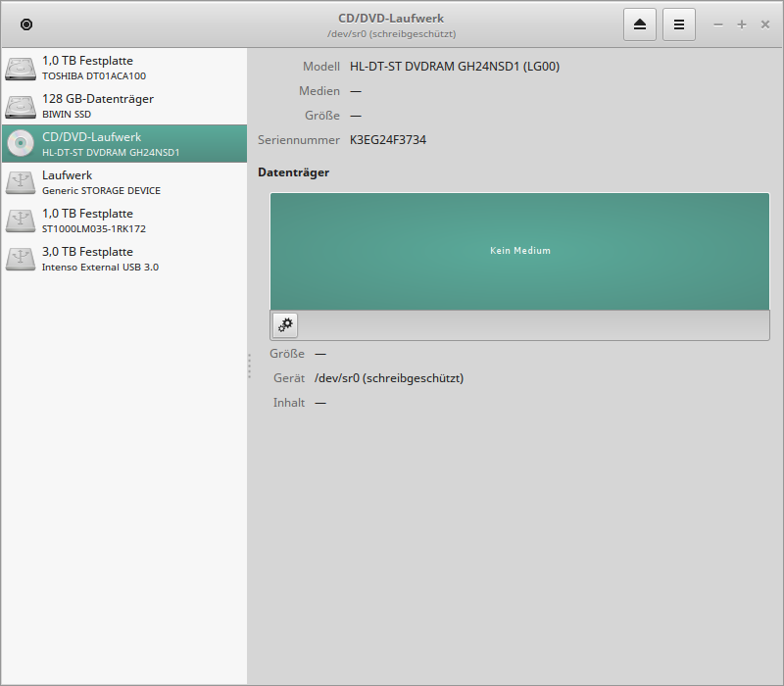This screenshot has width=784, height=686.
Task: Click device path '/dev/sr0 (schreibgeschützt)' below volumes
Action: tap(389, 378)
